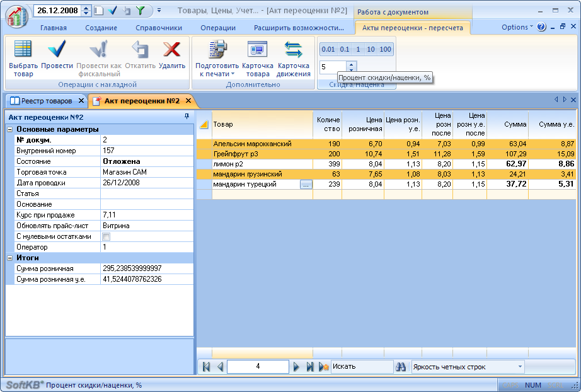Click the Провести checkmark icon
The image size is (581, 392).
pyautogui.click(x=57, y=50)
